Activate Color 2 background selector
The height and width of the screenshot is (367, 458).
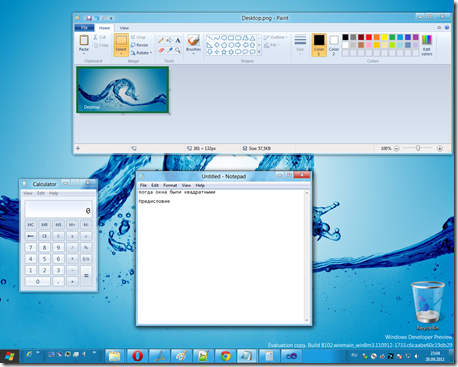334,45
